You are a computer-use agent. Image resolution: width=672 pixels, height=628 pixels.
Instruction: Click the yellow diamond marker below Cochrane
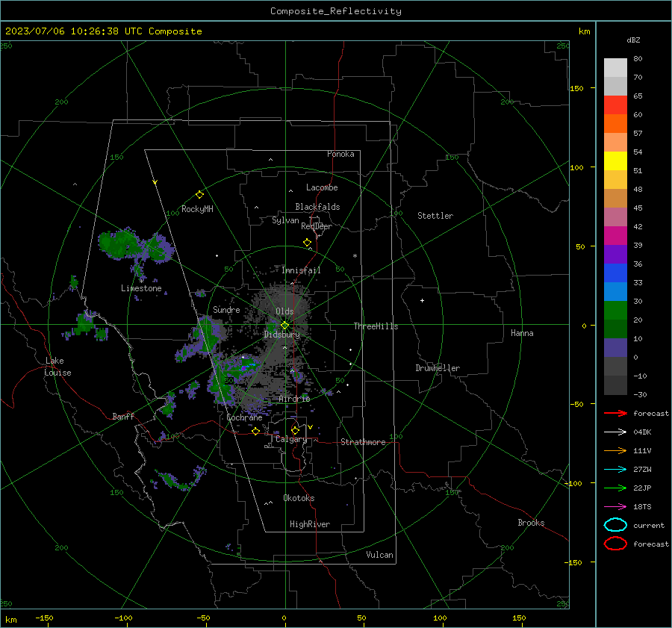pyautogui.click(x=256, y=431)
